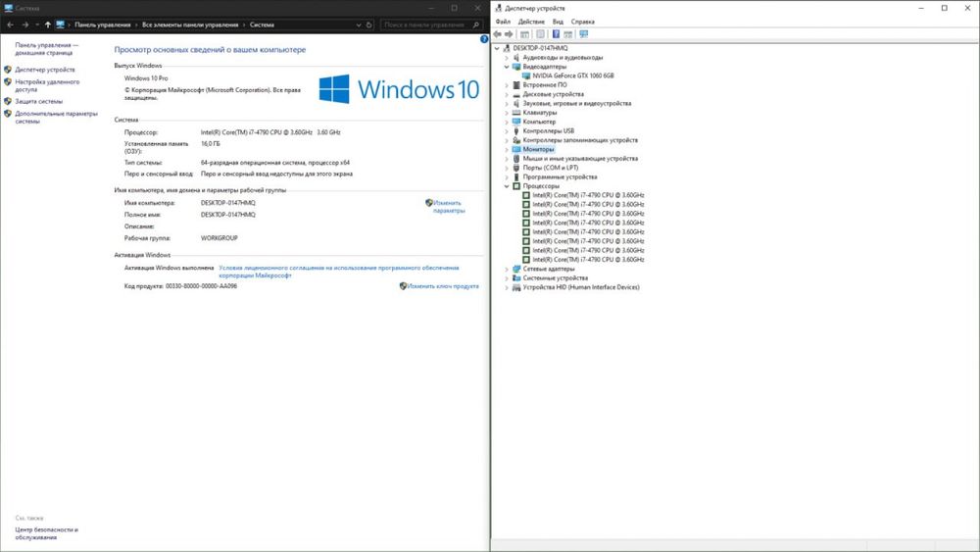980x552 pixels.
Task: Open the Действие menu
Action: coord(531,22)
